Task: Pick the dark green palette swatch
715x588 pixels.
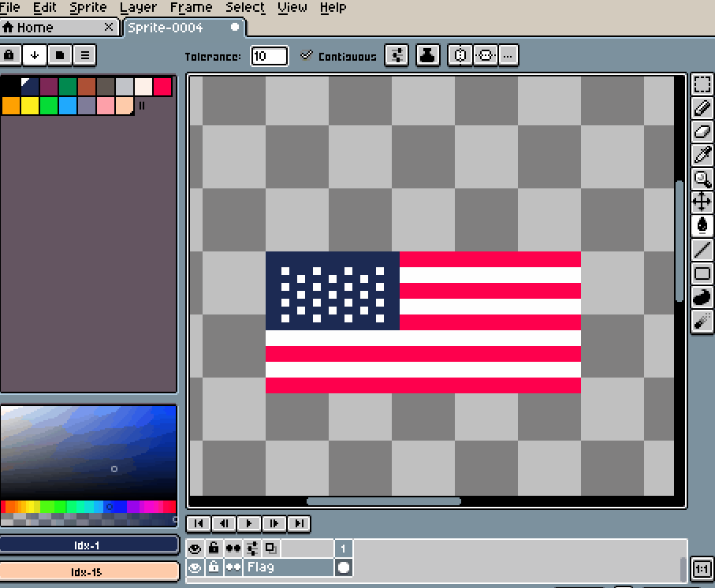Action: pos(68,87)
